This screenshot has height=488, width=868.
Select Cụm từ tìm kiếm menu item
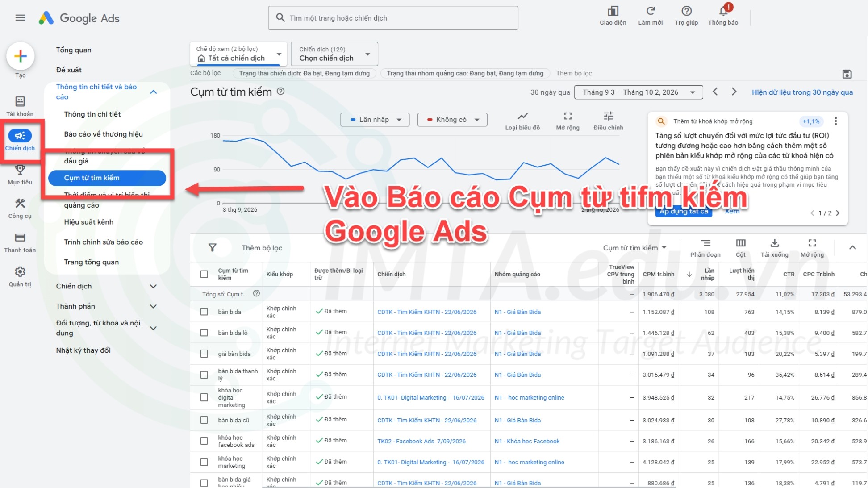pos(107,178)
